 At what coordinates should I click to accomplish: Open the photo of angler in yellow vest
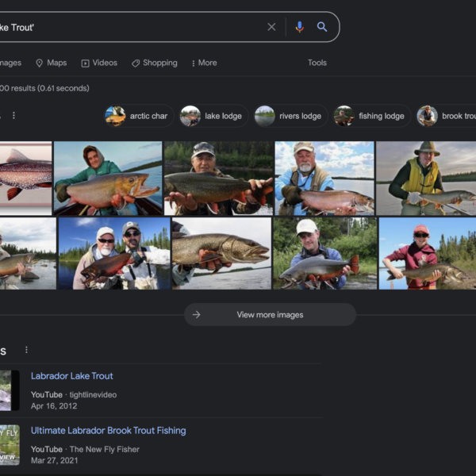(425, 178)
